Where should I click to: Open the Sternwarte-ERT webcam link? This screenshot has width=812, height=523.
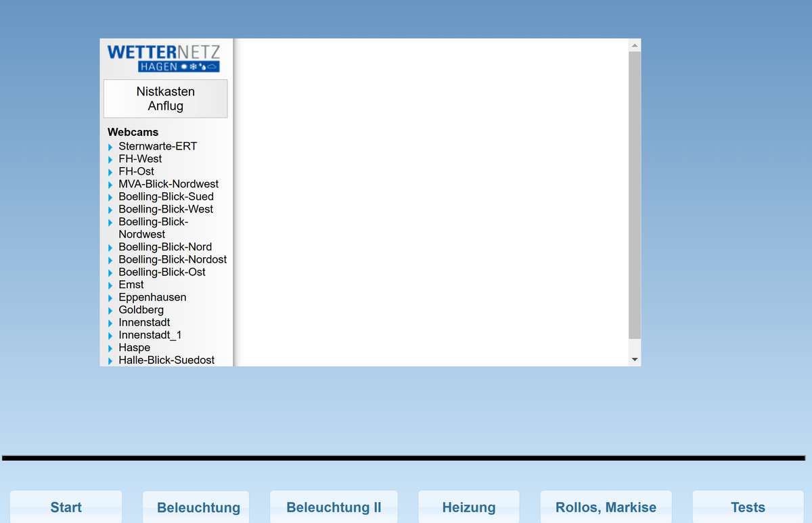pos(158,146)
